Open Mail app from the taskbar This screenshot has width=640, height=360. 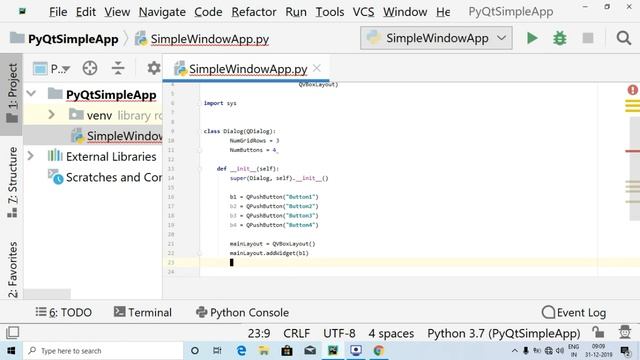tap(310, 351)
